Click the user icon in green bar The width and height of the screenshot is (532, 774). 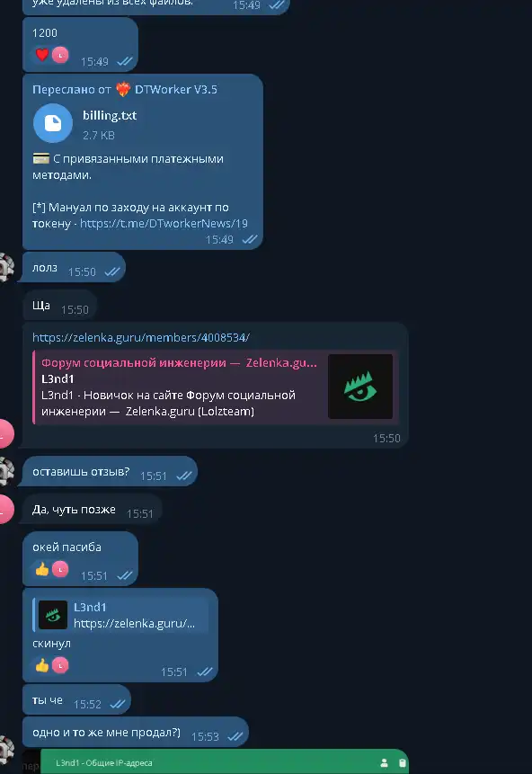[x=384, y=763]
